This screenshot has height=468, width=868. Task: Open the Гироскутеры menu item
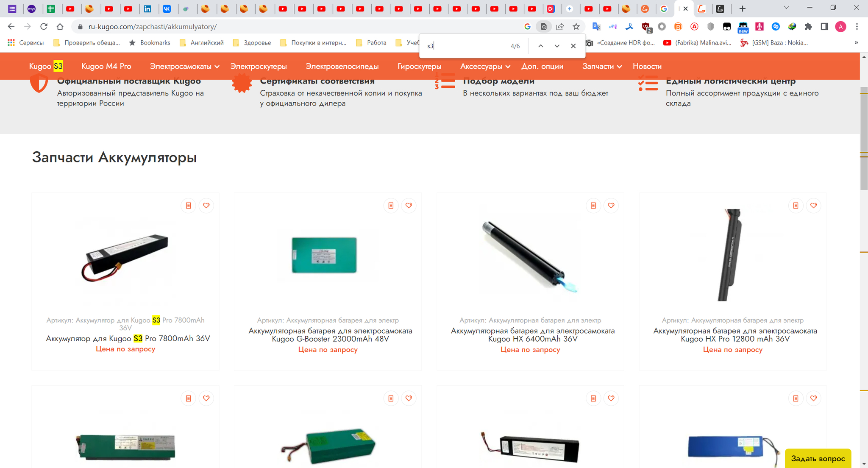tap(419, 67)
